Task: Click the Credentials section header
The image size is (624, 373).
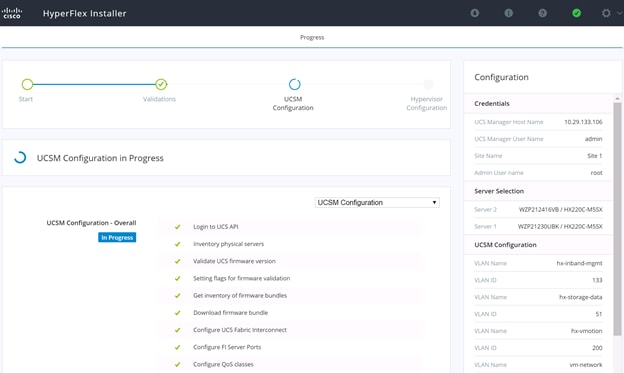Action: [492, 104]
